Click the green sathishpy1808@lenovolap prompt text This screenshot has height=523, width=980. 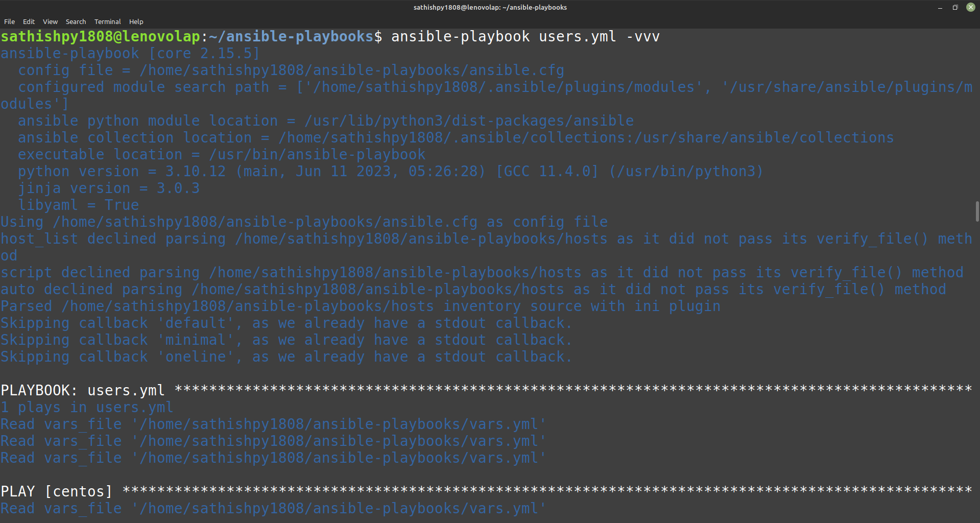click(100, 37)
